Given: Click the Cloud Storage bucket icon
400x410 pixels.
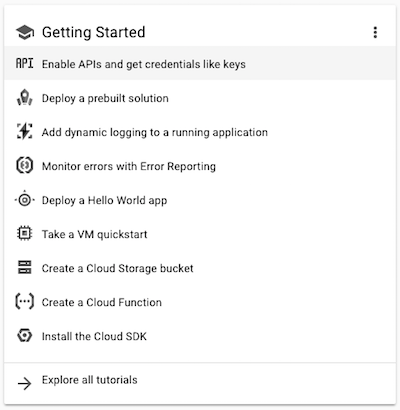Looking at the screenshot, I should click(25, 267).
